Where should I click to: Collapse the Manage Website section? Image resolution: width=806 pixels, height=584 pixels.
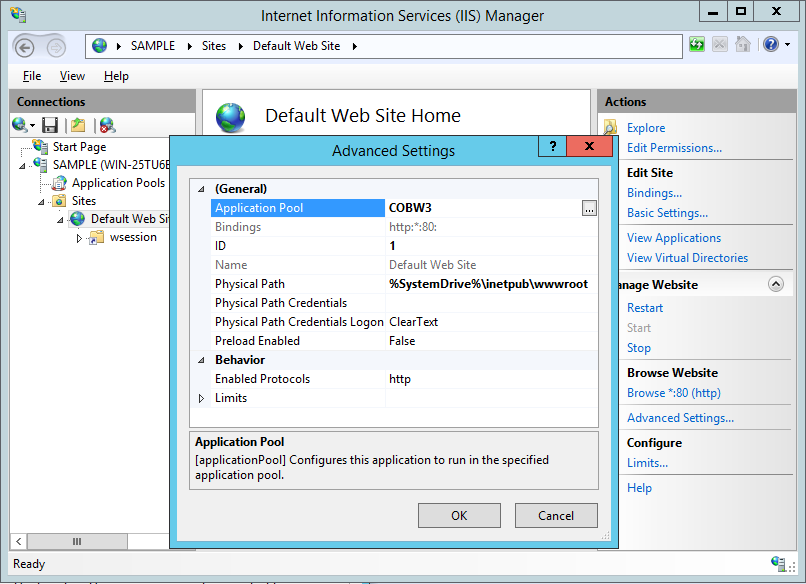(x=776, y=284)
